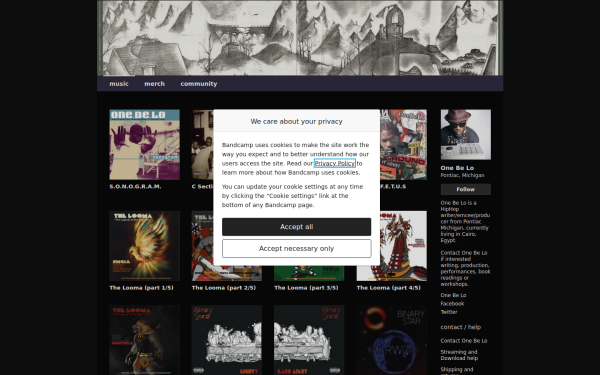Image resolution: width=600 pixels, height=375 pixels.
Task: Click Contact One Be Lo under contact / help
Action: 464,341
